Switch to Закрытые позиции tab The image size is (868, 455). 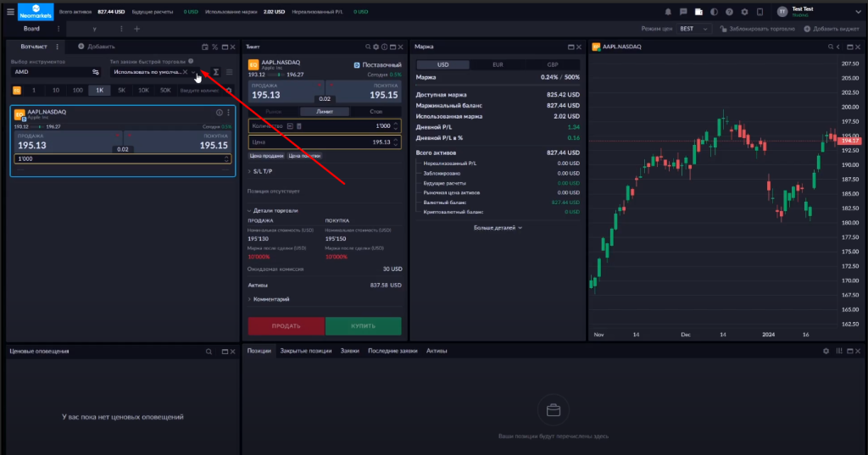tap(305, 351)
